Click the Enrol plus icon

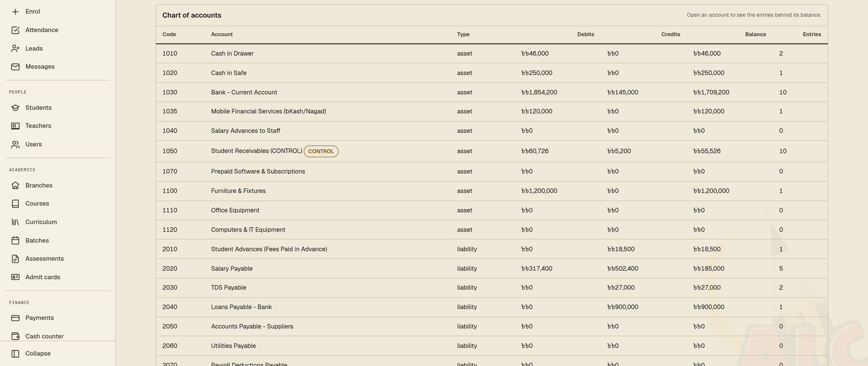point(15,12)
